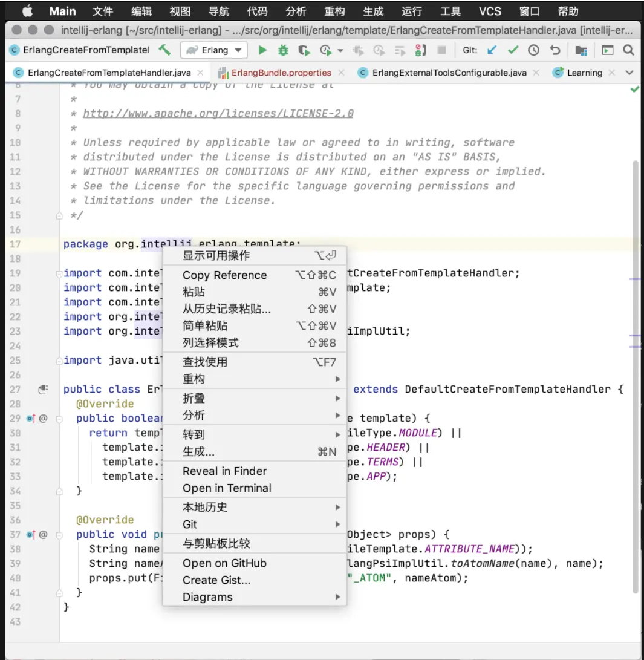Open the Erlang run configuration dropdown
644x660 pixels.
214,50
